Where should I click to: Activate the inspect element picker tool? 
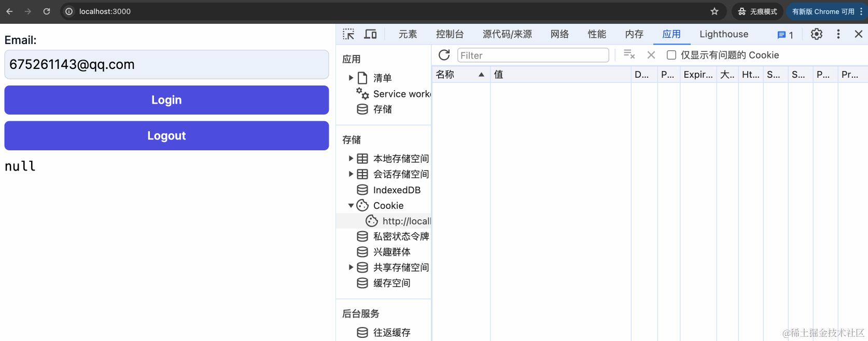pos(348,34)
